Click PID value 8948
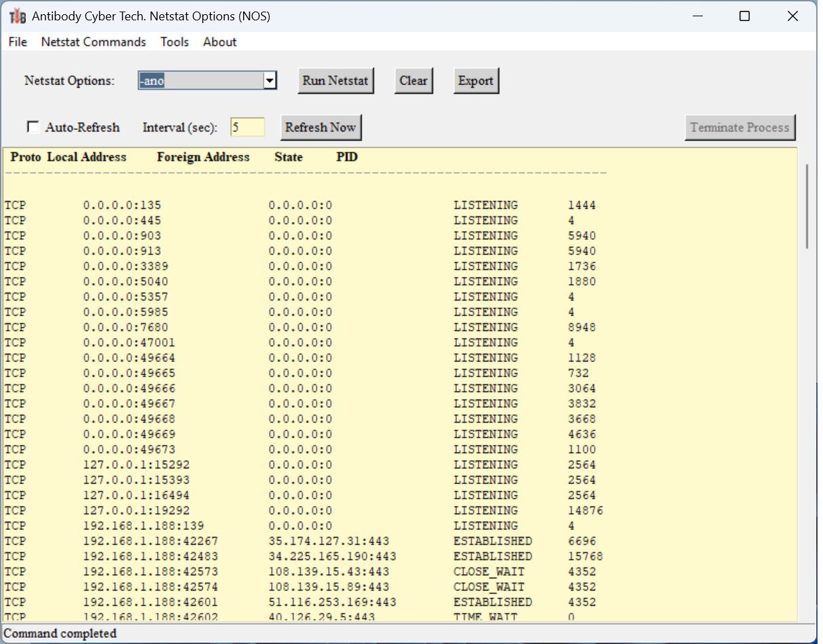The width and height of the screenshot is (823, 644). 582,327
